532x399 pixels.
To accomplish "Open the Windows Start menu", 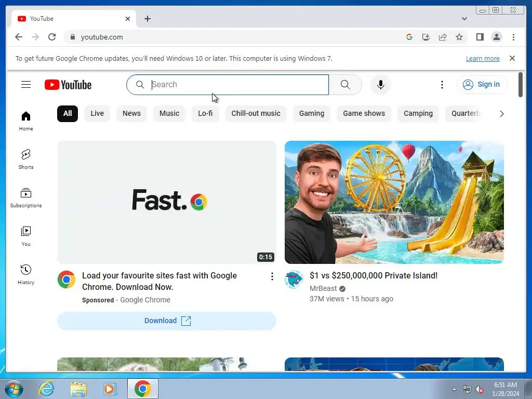I will tap(14, 389).
